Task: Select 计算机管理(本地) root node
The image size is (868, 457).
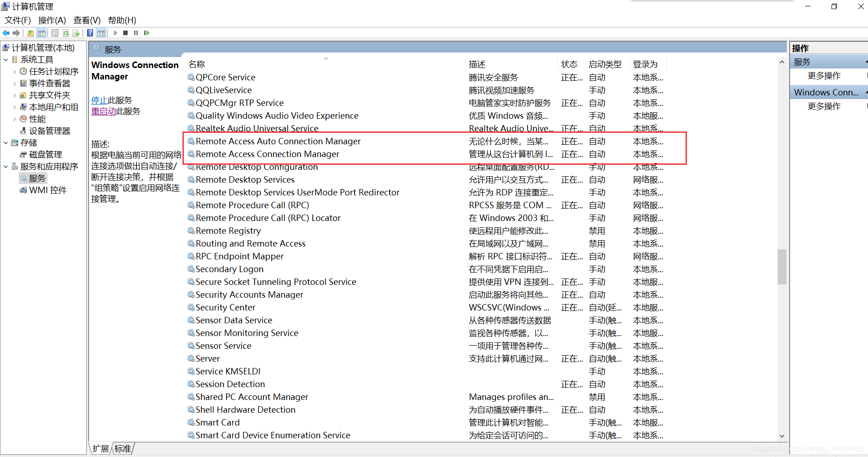Action: tap(43, 47)
